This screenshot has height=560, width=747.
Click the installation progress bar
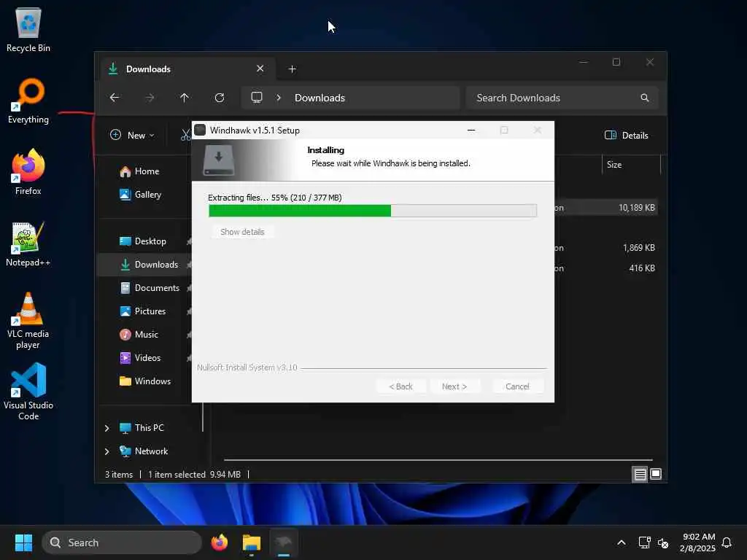click(373, 211)
